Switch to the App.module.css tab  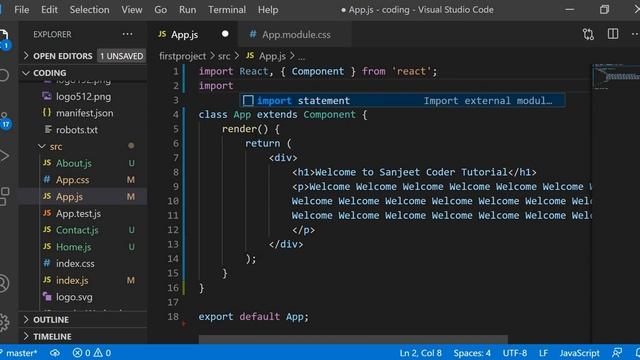(296, 34)
